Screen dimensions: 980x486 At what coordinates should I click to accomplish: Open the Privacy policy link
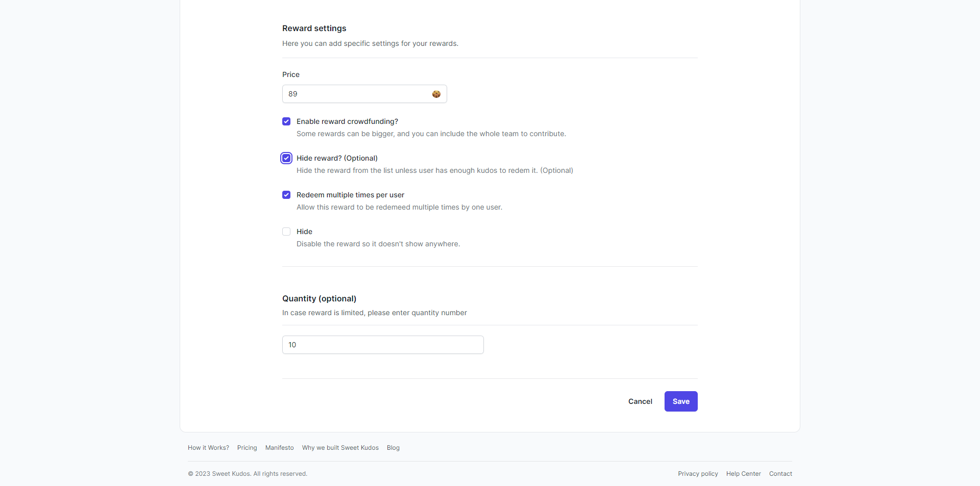[698, 474]
